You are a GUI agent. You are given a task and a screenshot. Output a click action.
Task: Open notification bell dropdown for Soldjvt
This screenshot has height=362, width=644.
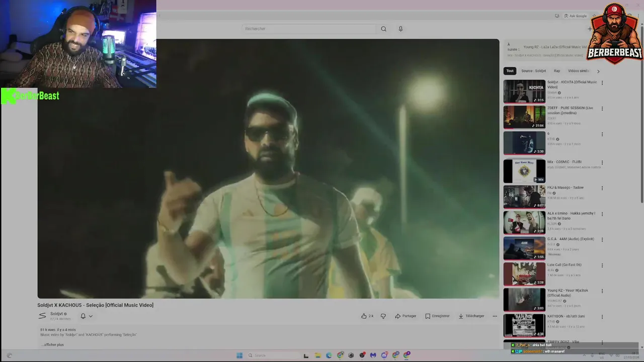(87, 316)
